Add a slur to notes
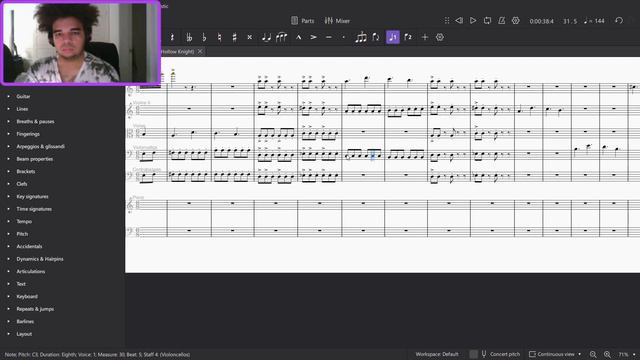 (x=282, y=37)
